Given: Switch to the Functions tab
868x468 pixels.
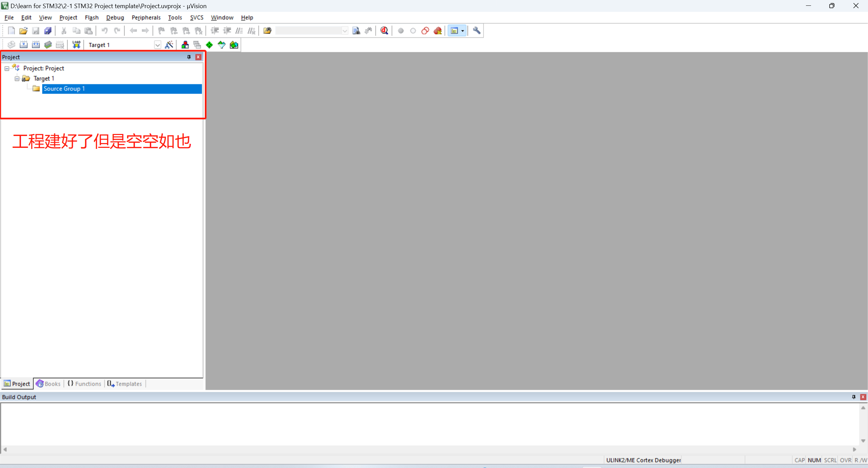Looking at the screenshot, I should pyautogui.click(x=84, y=384).
